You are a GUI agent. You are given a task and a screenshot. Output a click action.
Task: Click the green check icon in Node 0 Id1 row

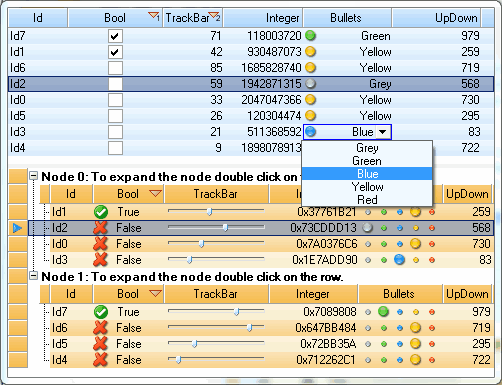coord(101,212)
